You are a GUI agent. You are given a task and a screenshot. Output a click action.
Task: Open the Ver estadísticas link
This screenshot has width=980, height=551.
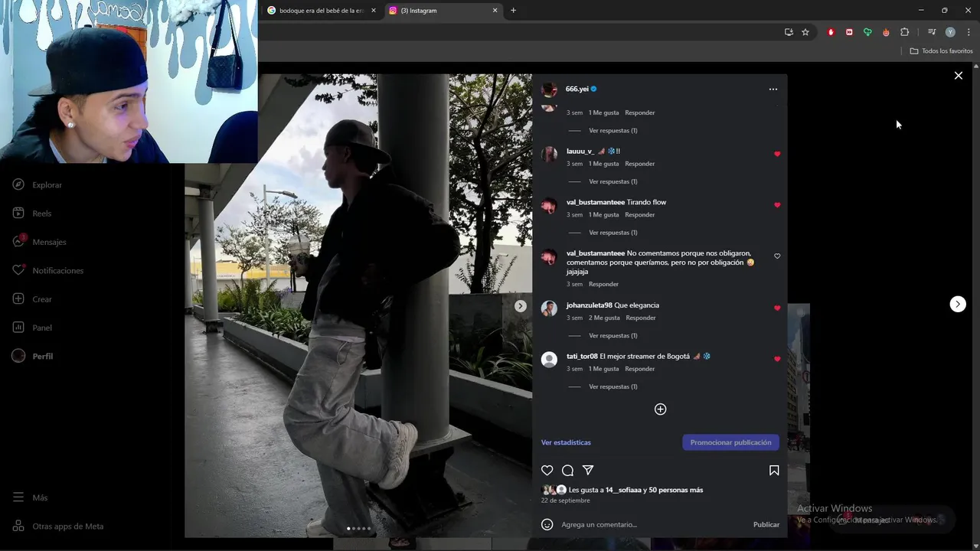click(566, 442)
